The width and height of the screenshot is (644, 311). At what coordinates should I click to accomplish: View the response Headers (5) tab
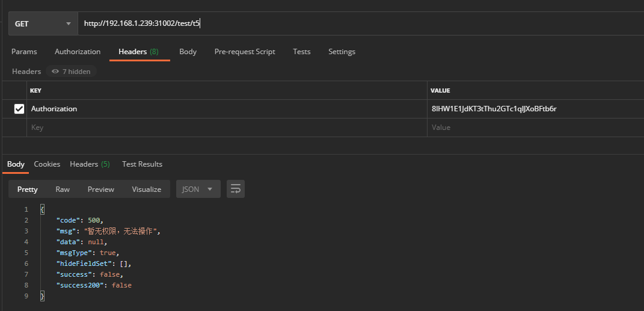pos(90,164)
